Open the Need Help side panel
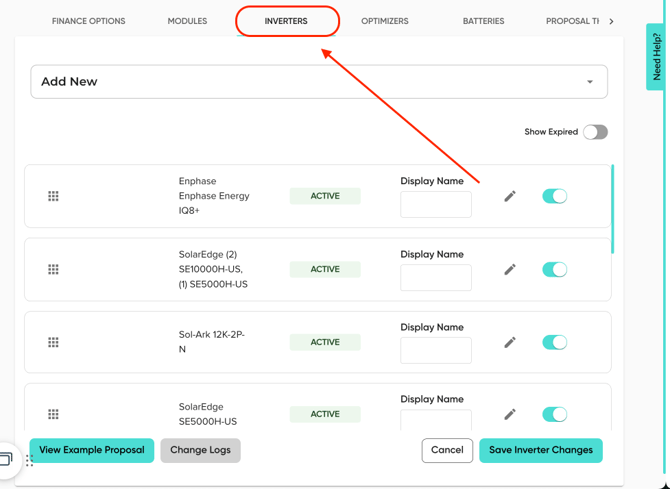Screen dimensions: 670x489 [x=656, y=57]
